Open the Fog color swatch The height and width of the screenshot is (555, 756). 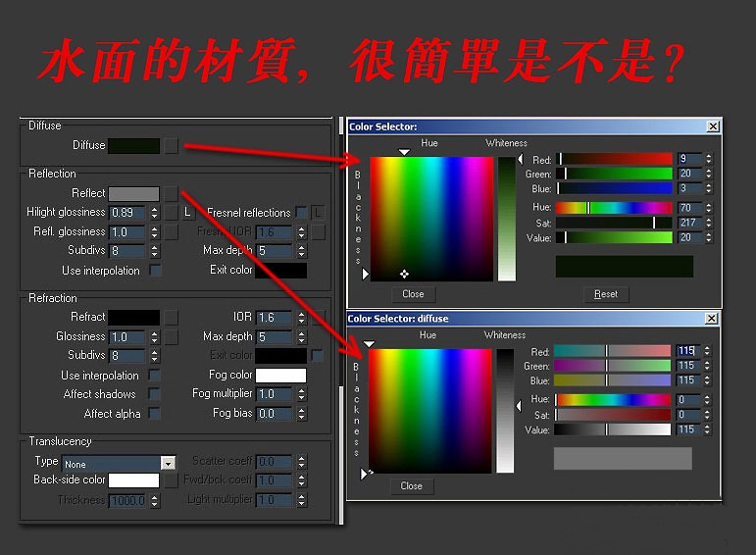point(281,376)
